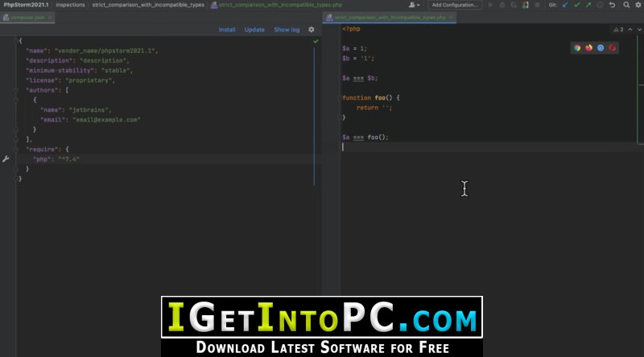Click the Rollback undo arrow icon
Image resolution: width=644 pixels, height=357 pixels.
pos(612,5)
